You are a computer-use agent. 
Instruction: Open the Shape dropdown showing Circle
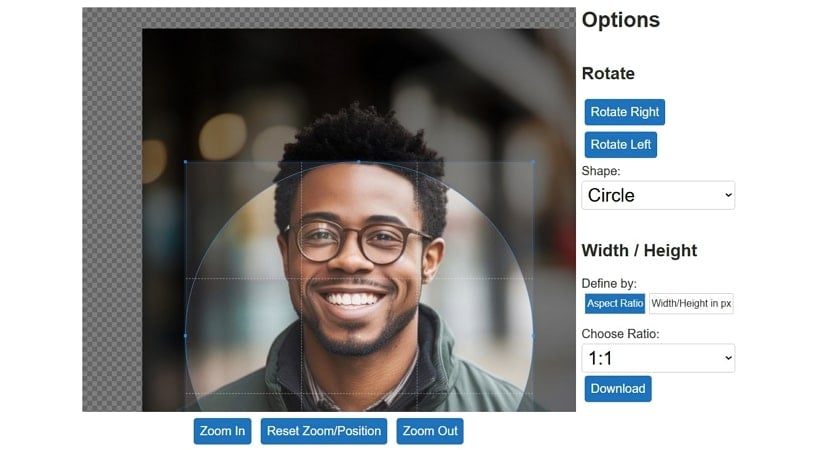click(x=658, y=195)
